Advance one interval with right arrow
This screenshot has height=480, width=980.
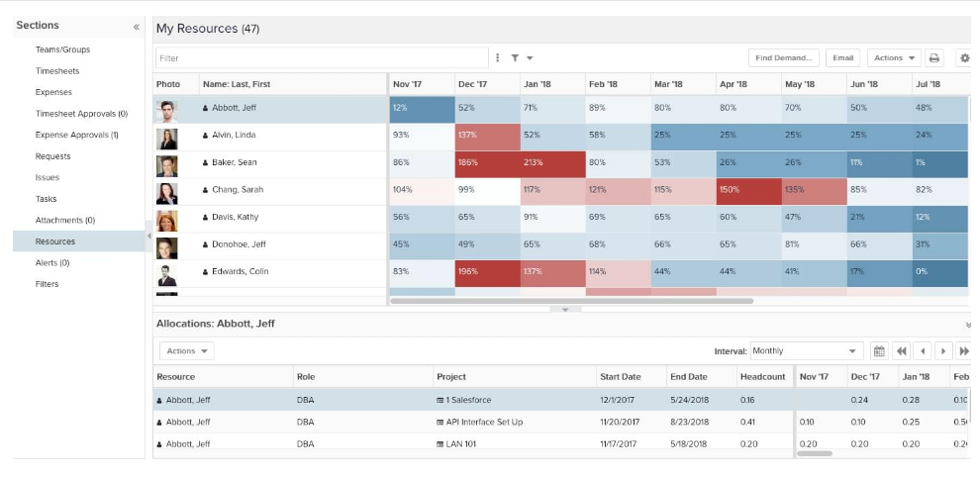(943, 351)
